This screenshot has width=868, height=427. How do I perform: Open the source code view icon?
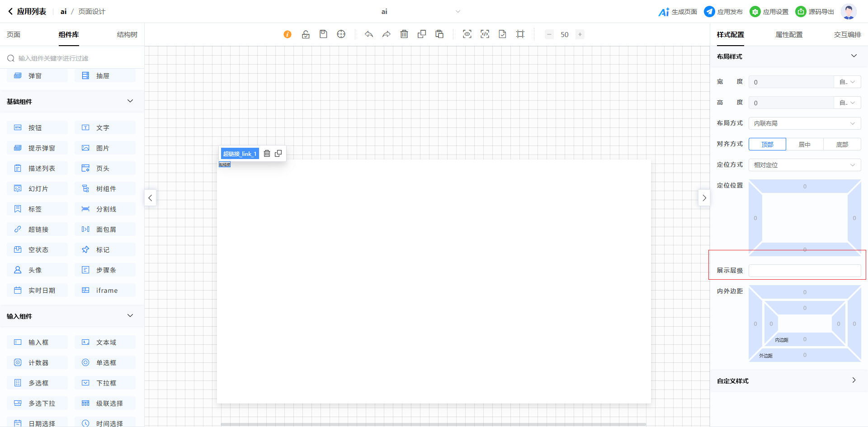(485, 34)
